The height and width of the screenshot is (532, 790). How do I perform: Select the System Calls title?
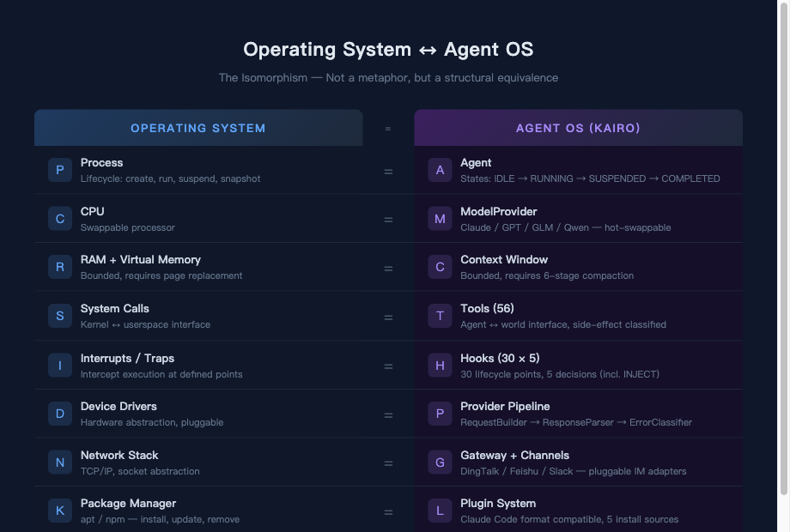[x=115, y=309]
